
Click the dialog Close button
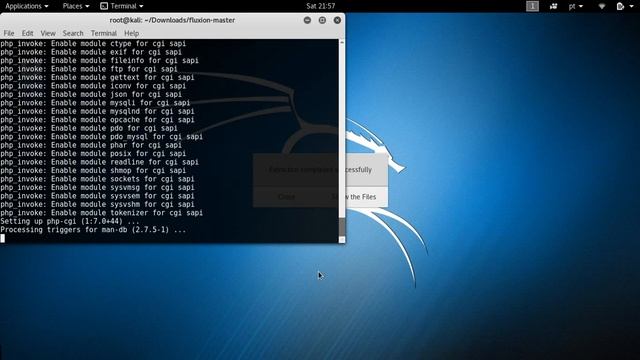[x=286, y=197]
